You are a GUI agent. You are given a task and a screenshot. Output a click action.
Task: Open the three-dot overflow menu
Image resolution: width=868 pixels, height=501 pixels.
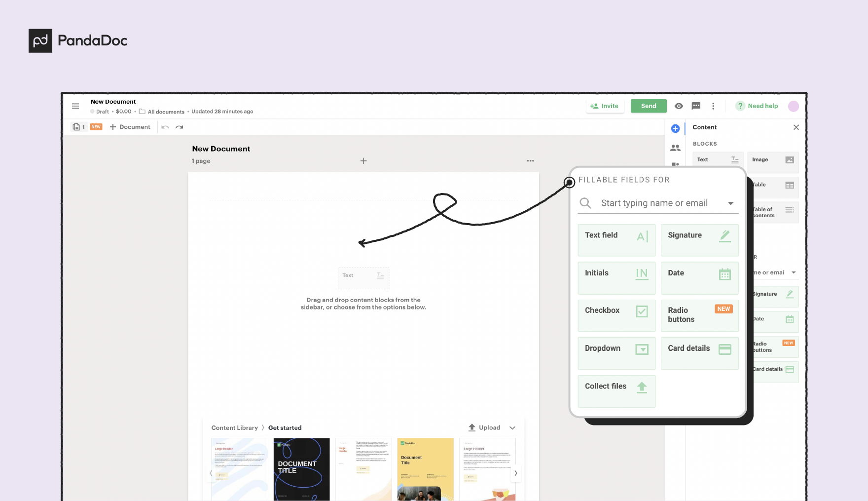coord(713,106)
